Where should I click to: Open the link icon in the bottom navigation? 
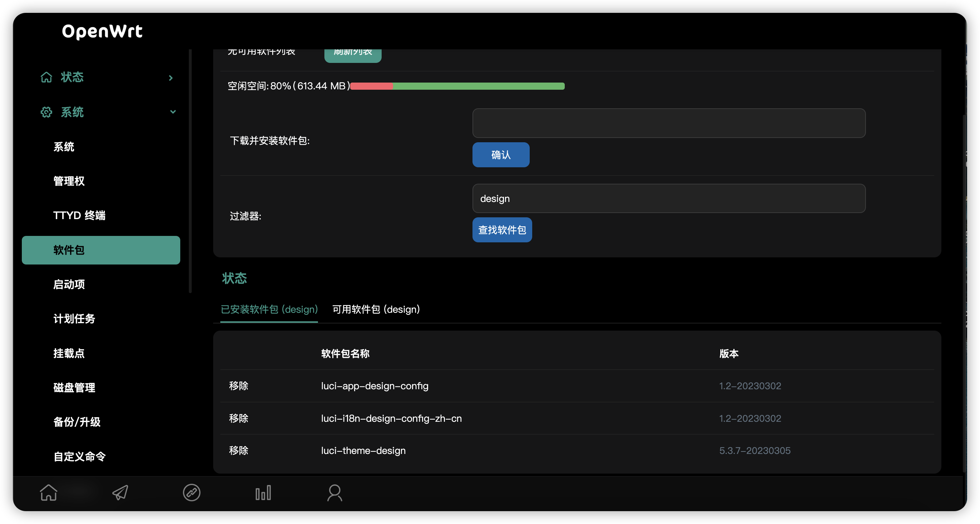[191, 493]
